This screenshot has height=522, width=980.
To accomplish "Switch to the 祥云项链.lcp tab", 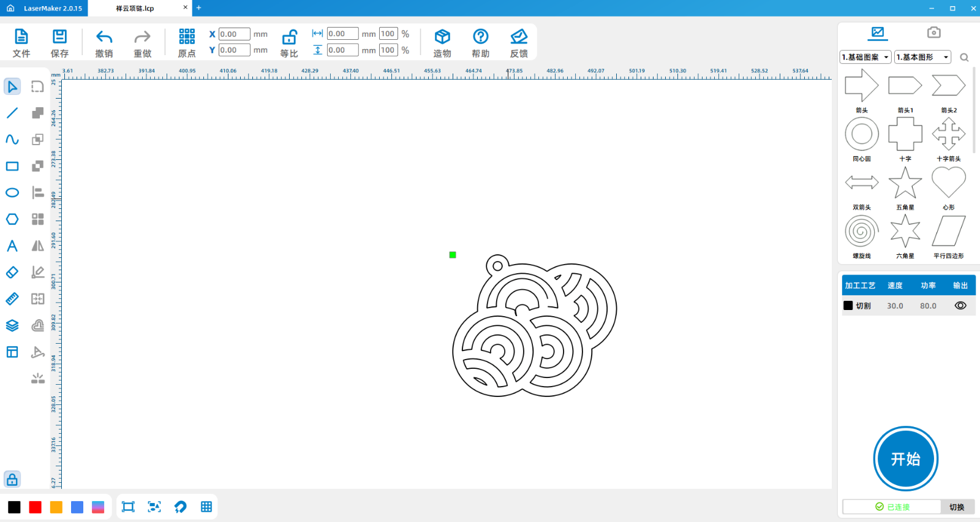I will (135, 9).
